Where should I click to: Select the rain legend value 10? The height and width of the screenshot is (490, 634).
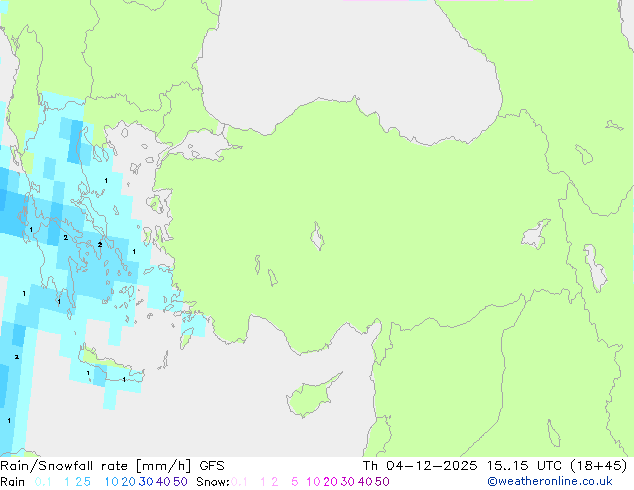(112, 482)
